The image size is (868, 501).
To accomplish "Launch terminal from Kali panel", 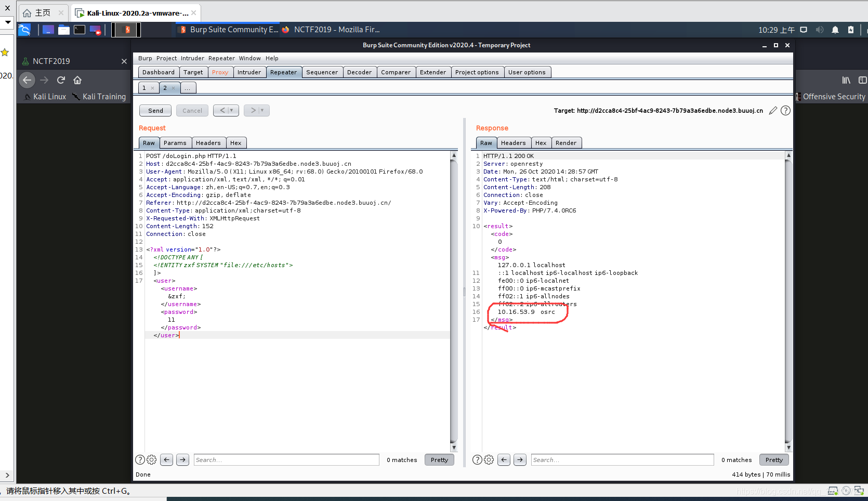I will [80, 30].
